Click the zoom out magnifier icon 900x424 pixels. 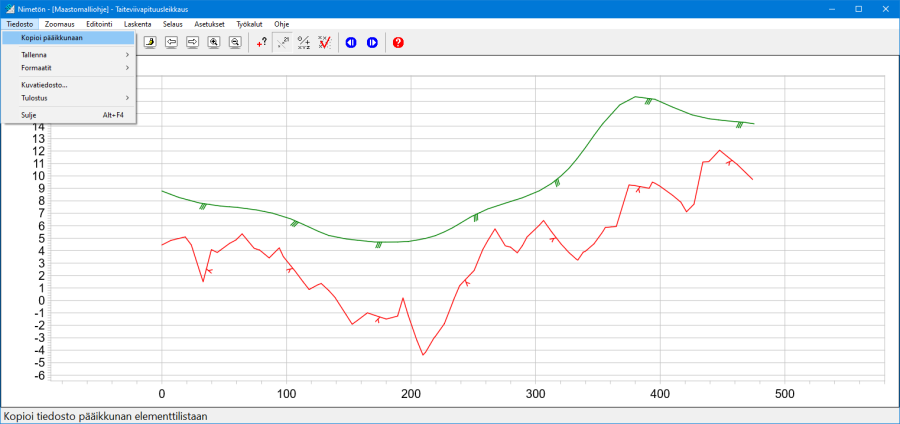click(x=235, y=42)
